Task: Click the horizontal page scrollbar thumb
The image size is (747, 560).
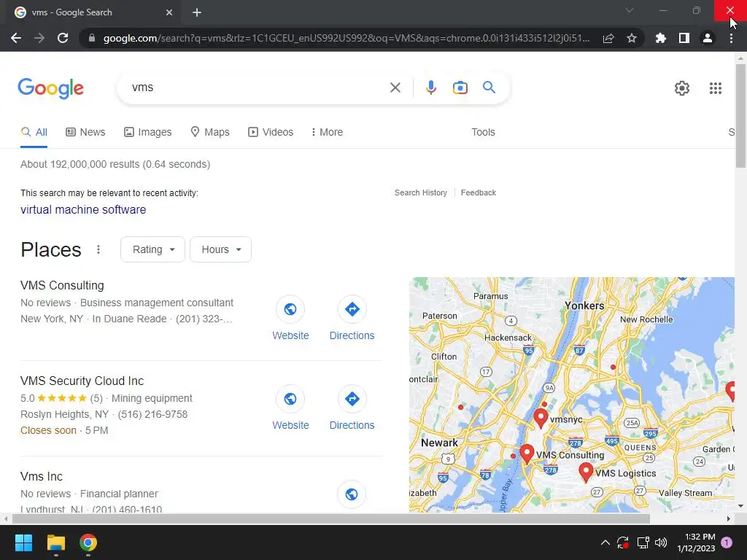Action: point(330,518)
